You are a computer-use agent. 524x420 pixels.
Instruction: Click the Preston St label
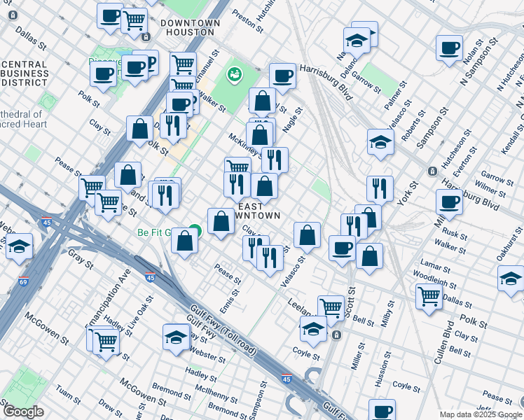[x=247, y=21]
